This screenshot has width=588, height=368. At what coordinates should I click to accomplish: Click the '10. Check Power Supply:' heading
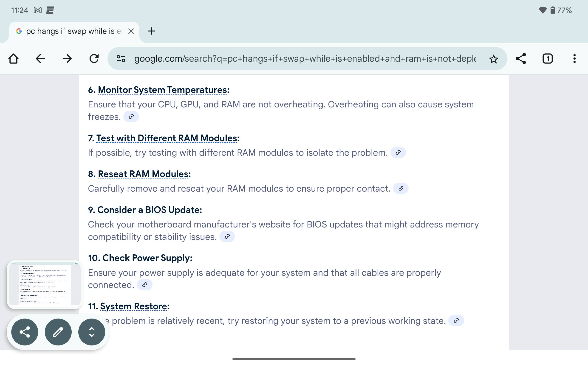coord(140,258)
